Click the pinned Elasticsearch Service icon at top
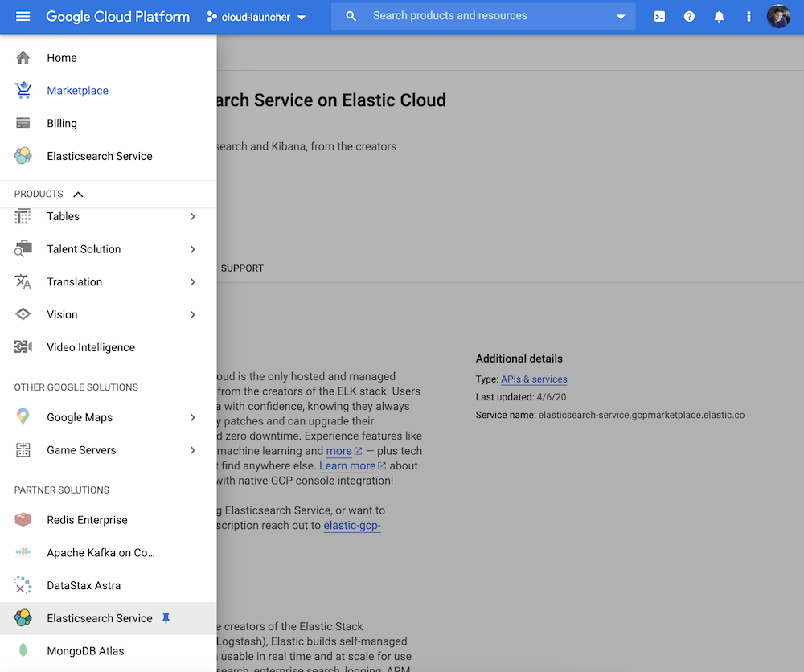Screen dimensions: 804x672 [23, 156]
